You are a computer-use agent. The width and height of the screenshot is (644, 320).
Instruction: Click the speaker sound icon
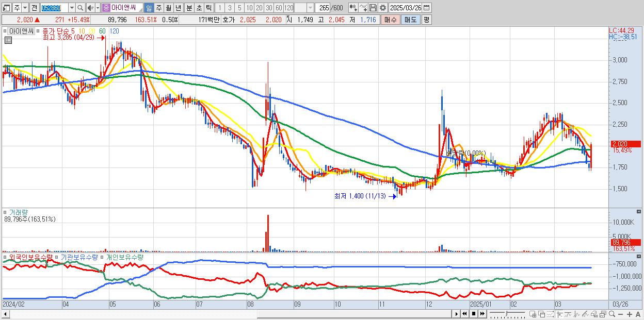click(x=90, y=8)
